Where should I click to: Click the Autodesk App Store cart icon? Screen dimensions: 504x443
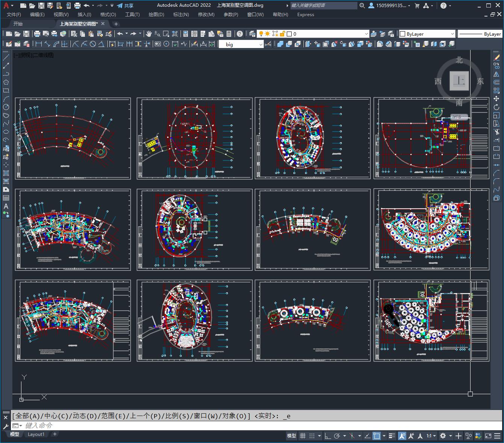click(x=417, y=6)
